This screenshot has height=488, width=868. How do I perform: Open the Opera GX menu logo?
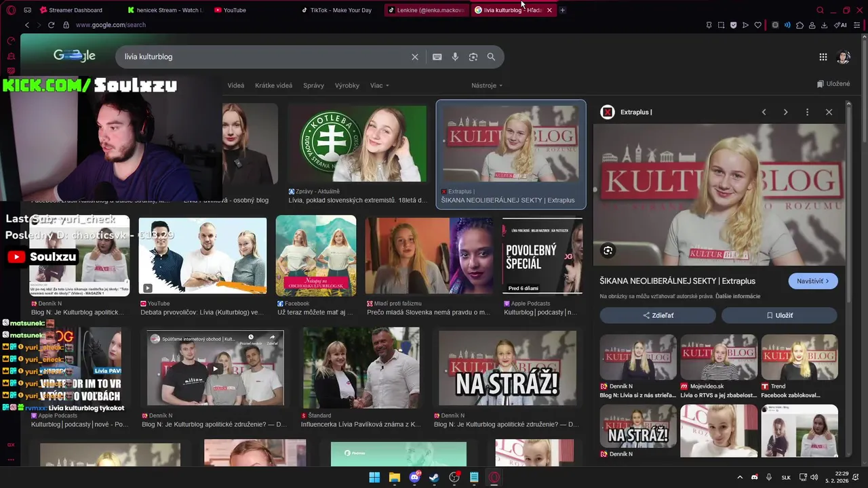pyautogui.click(x=9, y=10)
